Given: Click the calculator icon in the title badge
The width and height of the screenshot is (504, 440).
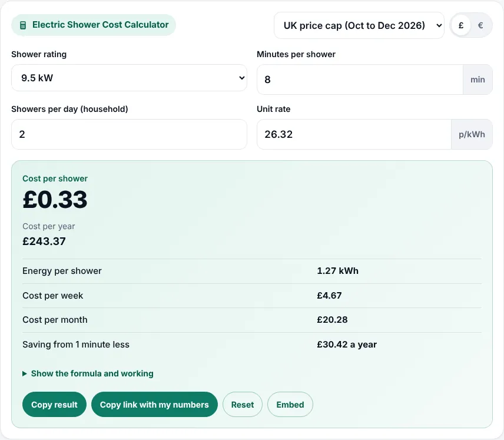Looking at the screenshot, I should coord(23,25).
